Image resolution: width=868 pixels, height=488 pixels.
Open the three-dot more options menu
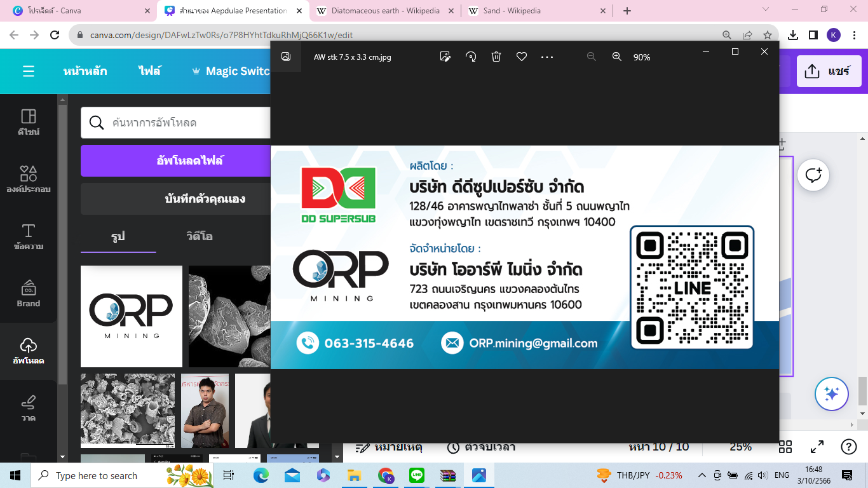tap(547, 57)
